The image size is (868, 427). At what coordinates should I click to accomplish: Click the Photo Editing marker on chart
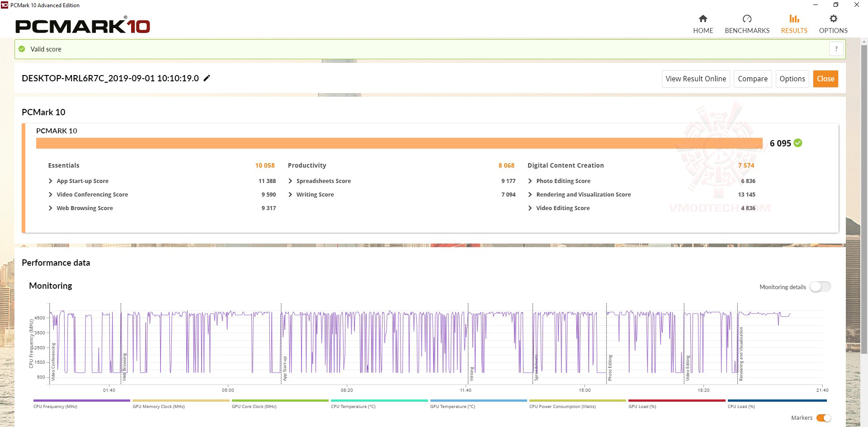coord(610,367)
